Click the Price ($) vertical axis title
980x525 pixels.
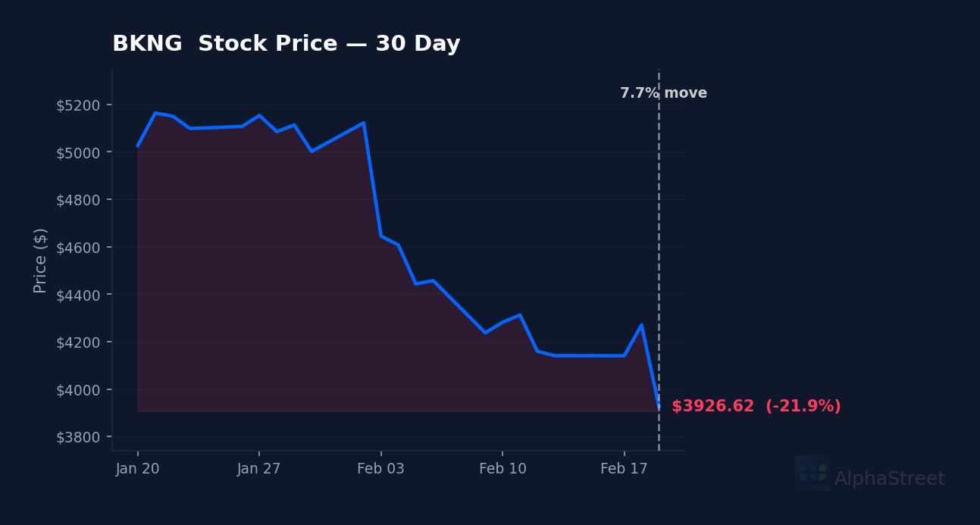tap(41, 260)
